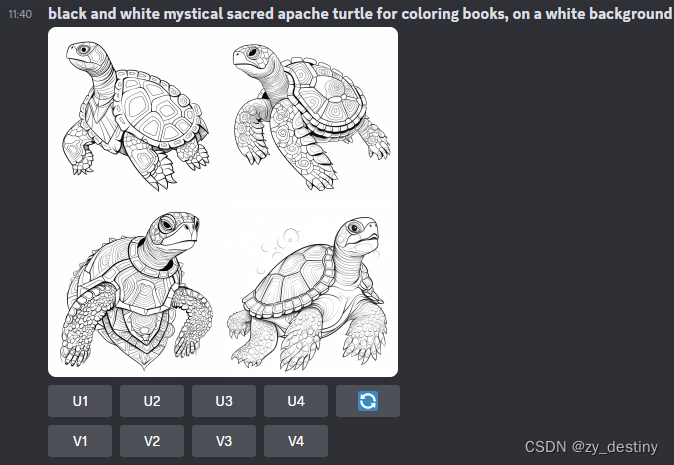
Task: Upscale the first image with U1
Action: point(80,401)
